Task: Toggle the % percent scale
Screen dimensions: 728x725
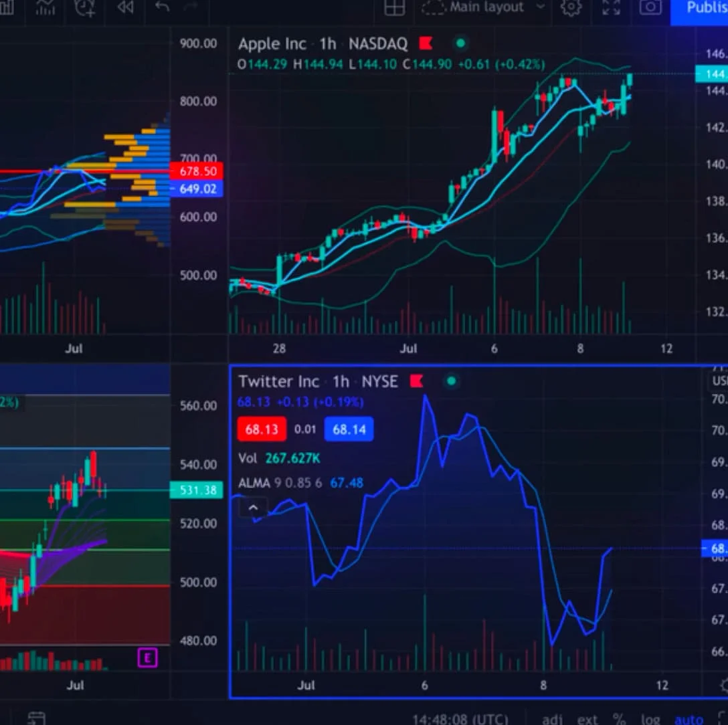Action: click(x=618, y=719)
